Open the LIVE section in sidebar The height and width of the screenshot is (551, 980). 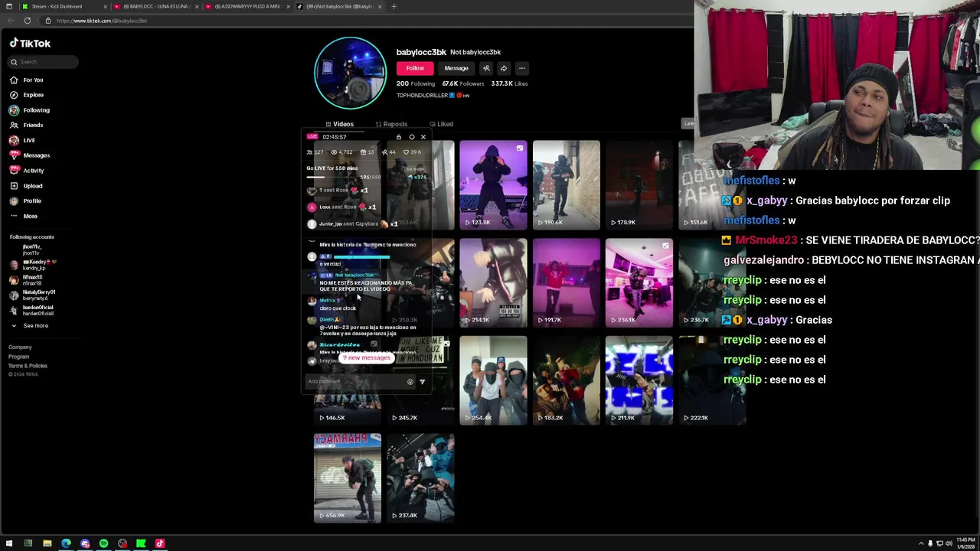point(22,140)
